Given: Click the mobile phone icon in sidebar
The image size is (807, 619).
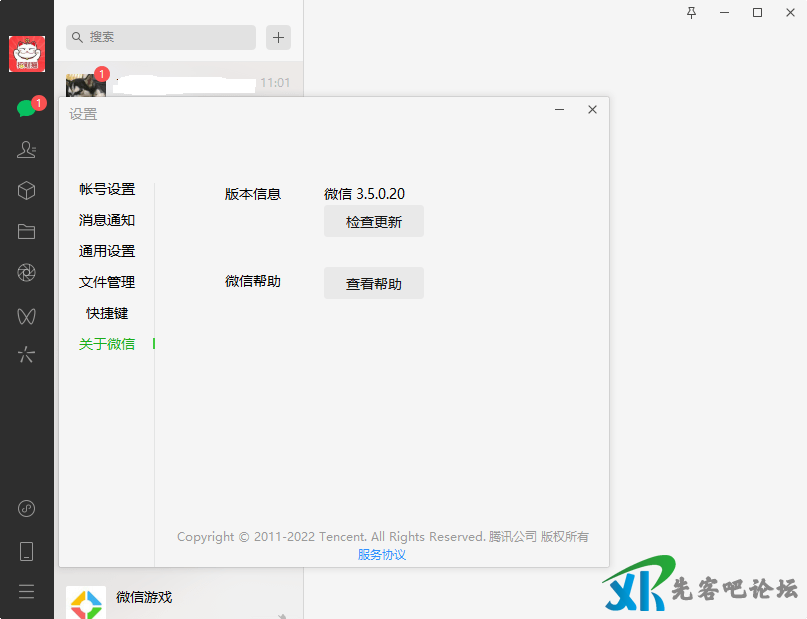Looking at the screenshot, I should pos(27,551).
